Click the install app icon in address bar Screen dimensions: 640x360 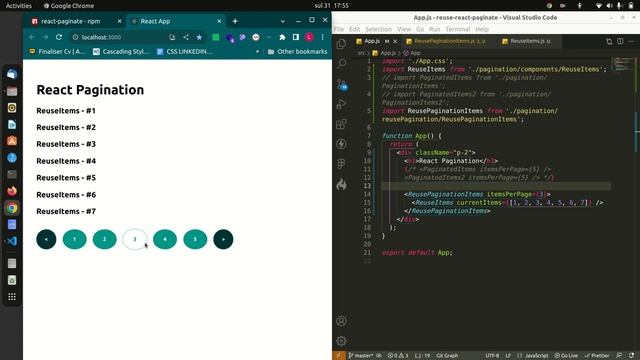point(172,37)
